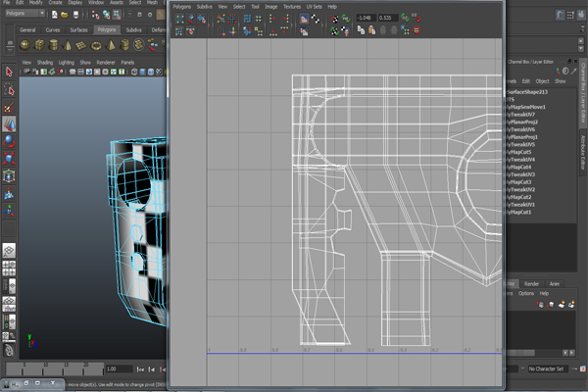Select the four view layout
588x392 pixels.
pos(9,269)
